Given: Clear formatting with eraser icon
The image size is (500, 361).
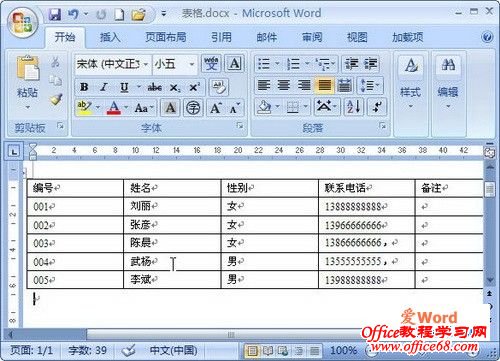Looking at the screenshot, I should coord(219,87).
